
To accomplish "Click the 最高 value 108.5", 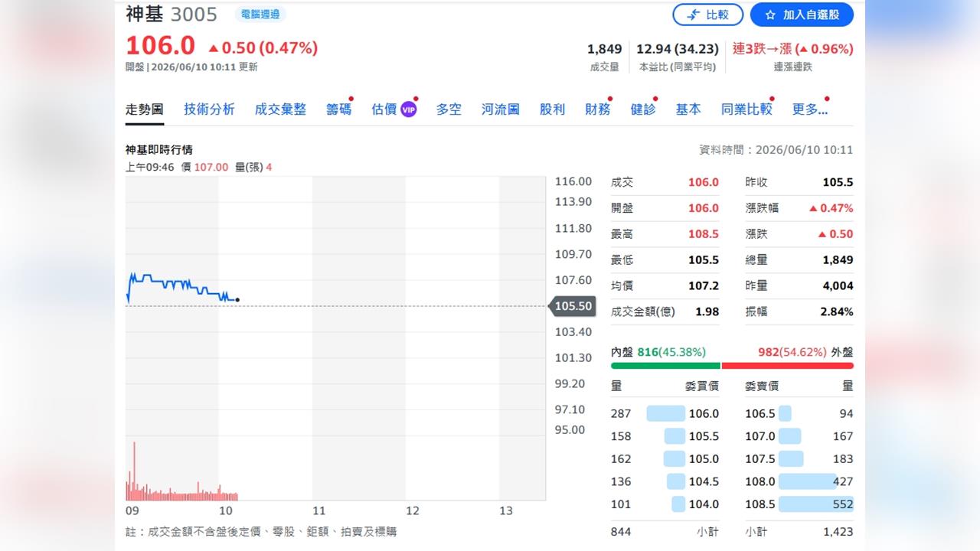I will tap(704, 234).
